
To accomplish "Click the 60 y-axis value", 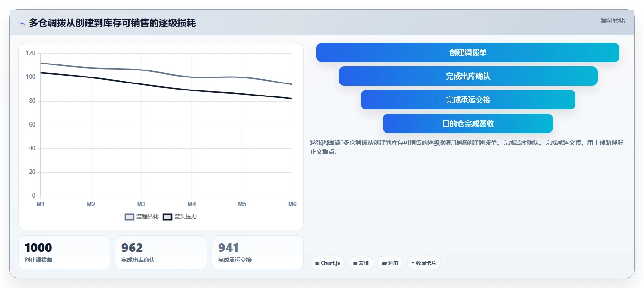I will click(x=32, y=125).
